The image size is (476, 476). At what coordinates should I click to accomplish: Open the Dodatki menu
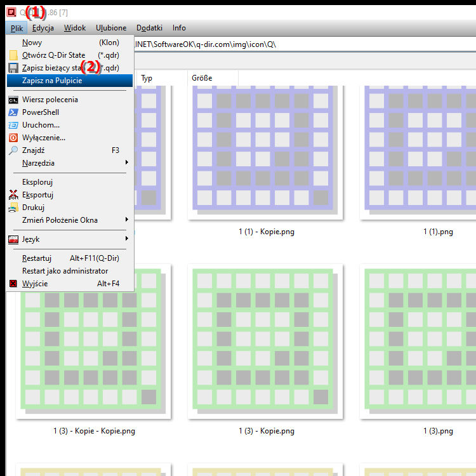point(149,28)
